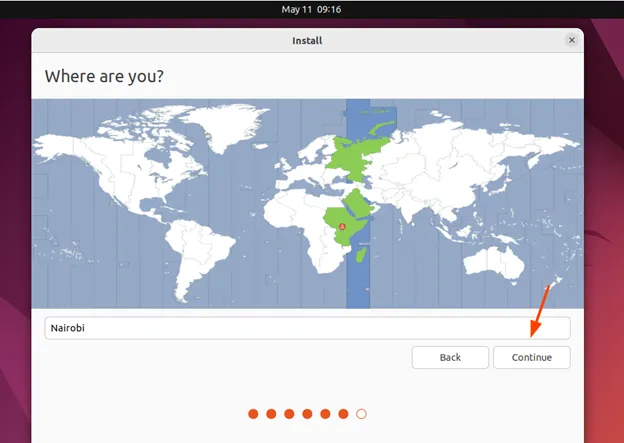Close the Install window
Screen dimensions: 624x443
click(x=572, y=40)
